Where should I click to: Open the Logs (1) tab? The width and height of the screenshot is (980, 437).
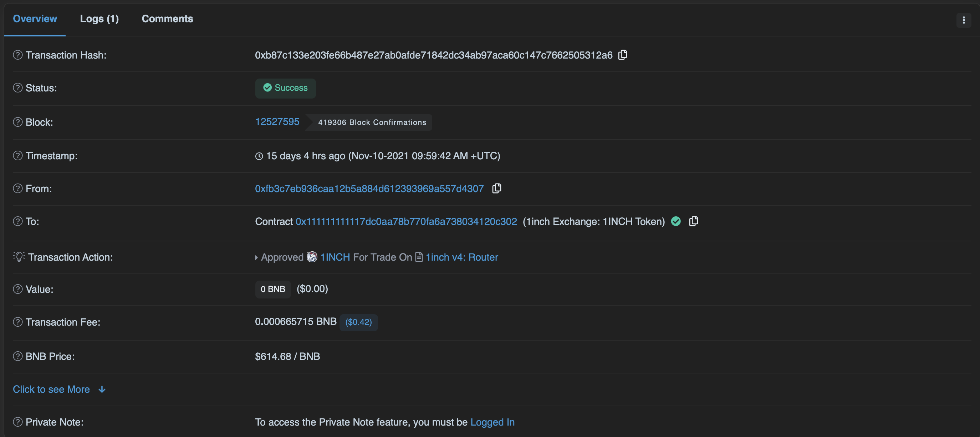click(x=99, y=19)
